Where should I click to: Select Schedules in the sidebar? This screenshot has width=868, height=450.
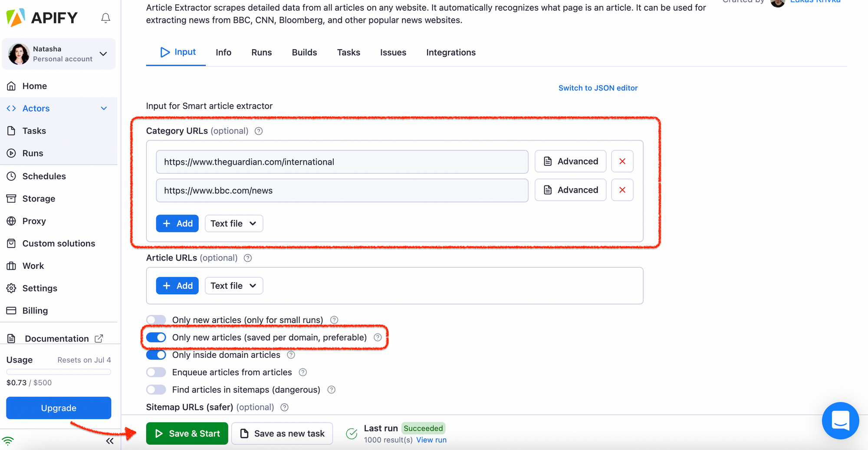coord(43,176)
